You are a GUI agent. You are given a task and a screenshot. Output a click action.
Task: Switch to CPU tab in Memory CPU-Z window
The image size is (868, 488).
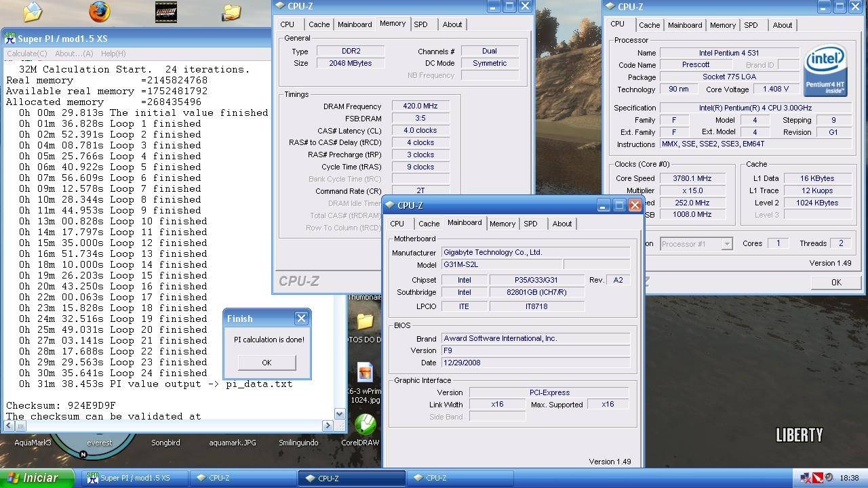[x=288, y=24]
